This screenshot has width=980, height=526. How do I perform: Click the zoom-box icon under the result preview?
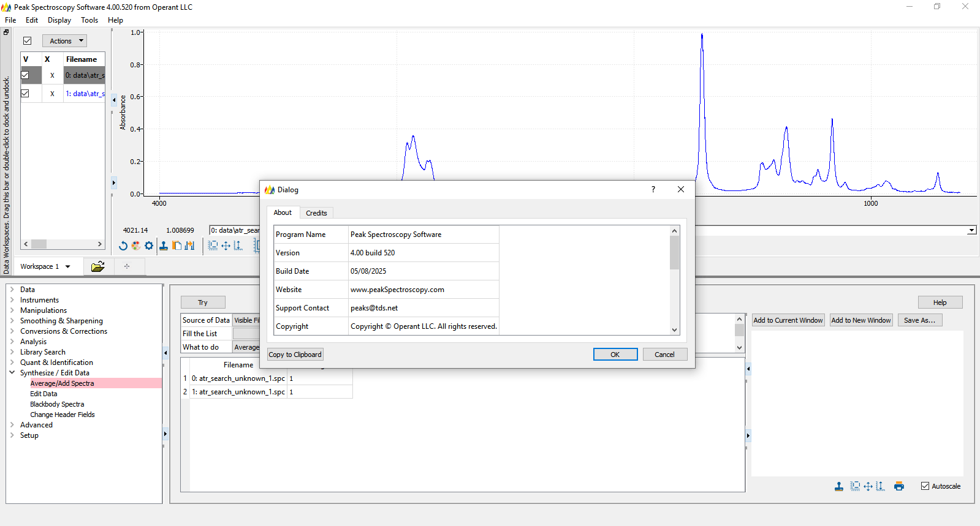tap(855, 486)
